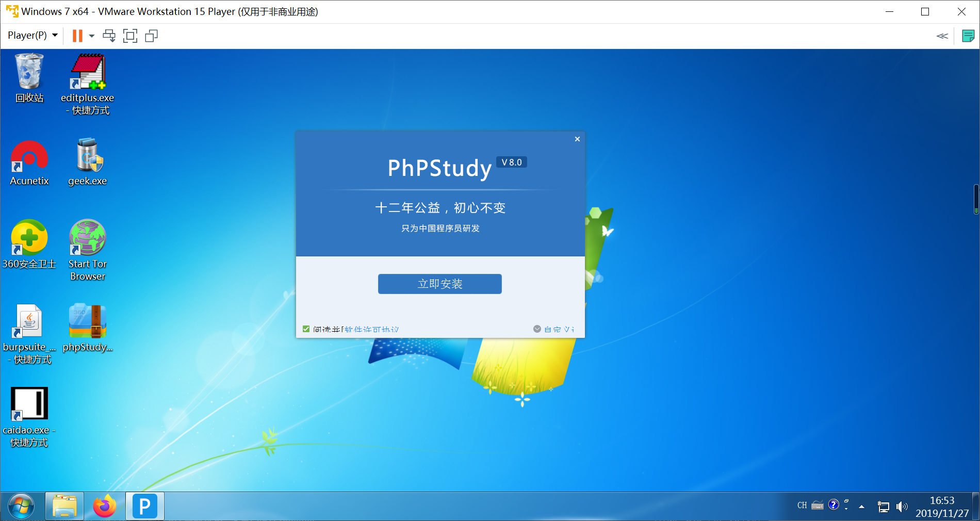Open the network status tray icon
The image size is (980, 521).
(884, 507)
